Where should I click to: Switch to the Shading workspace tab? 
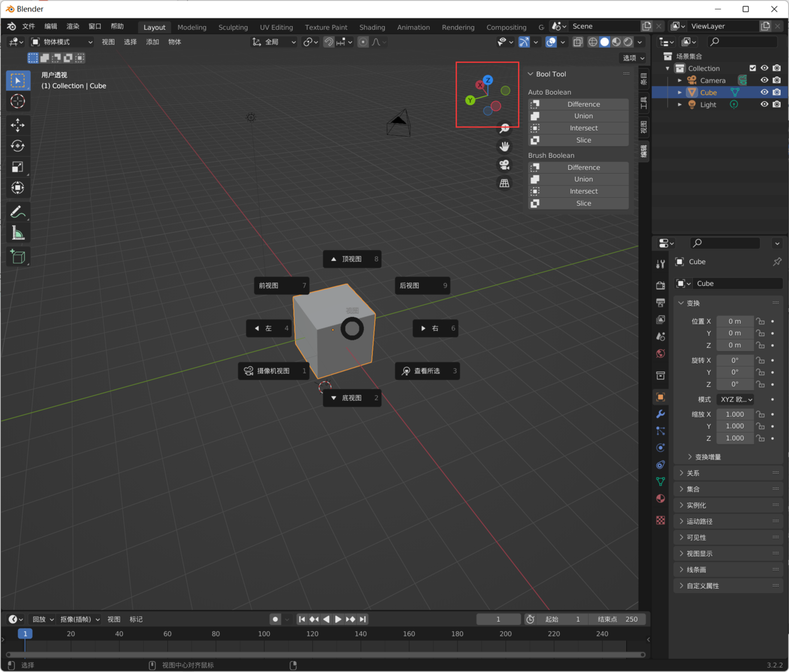372,27
